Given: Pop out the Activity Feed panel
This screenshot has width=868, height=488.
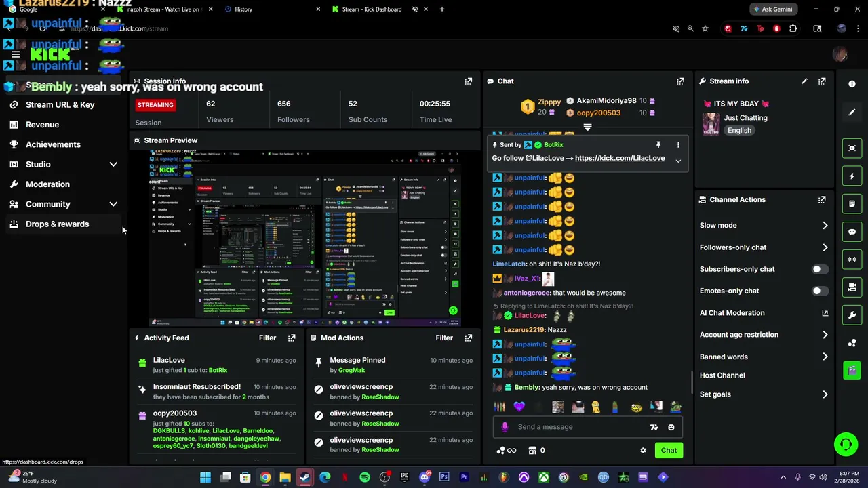Looking at the screenshot, I should [292, 338].
